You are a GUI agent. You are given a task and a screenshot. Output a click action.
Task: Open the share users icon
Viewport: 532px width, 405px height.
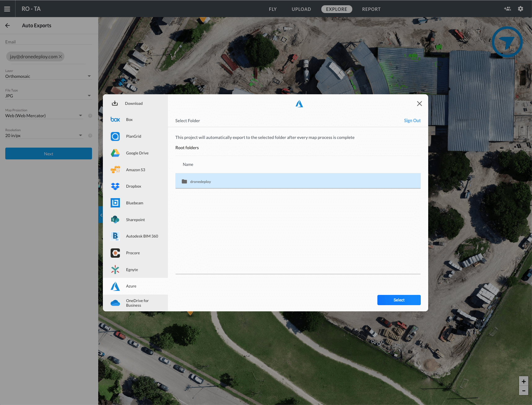tap(507, 9)
